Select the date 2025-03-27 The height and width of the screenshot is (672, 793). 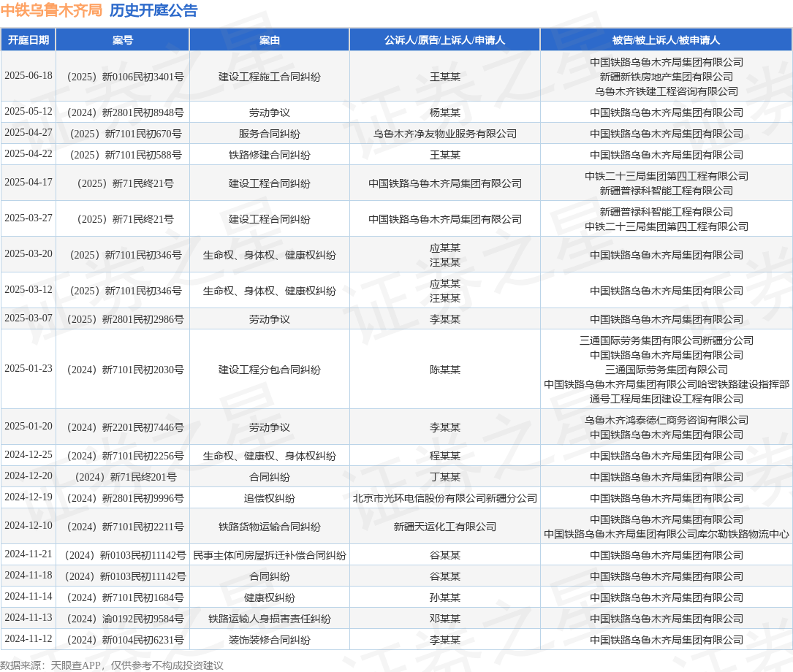[x=29, y=218]
